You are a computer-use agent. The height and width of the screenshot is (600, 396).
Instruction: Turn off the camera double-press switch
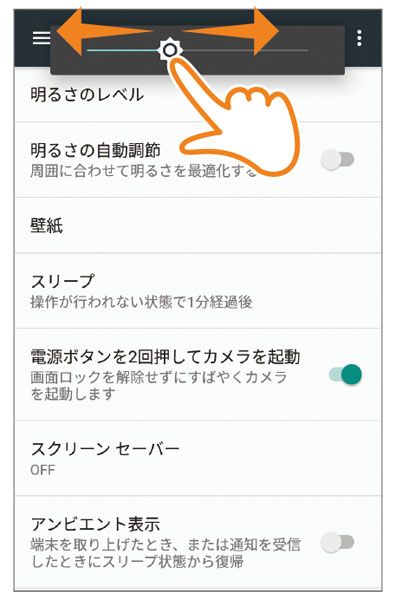(345, 374)
